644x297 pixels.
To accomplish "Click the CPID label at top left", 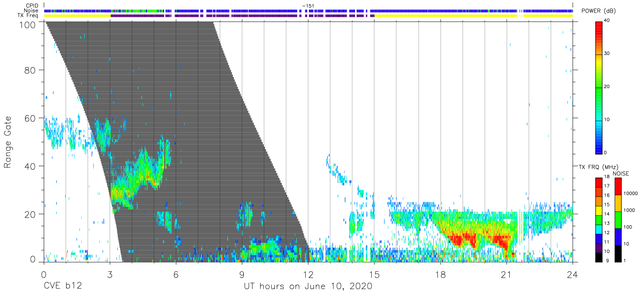I will click(x=32, y=6).
